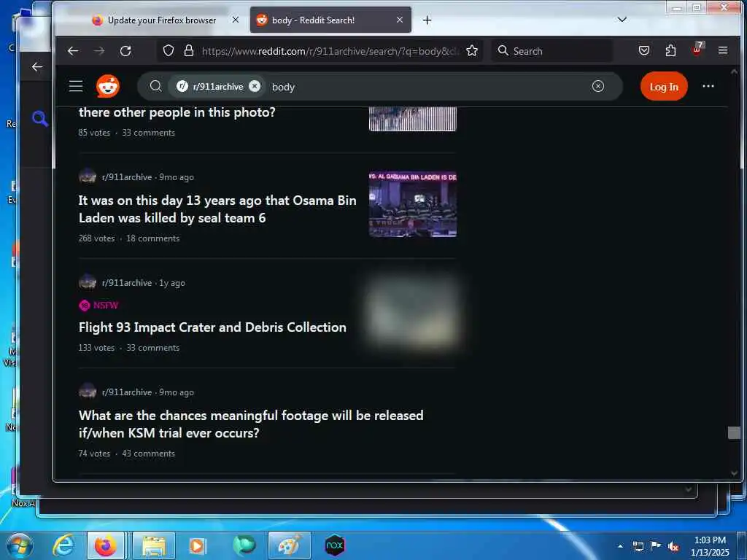Open Reddit three-dots more options
This screenshot has height=560, width=747.
(708, 86)
